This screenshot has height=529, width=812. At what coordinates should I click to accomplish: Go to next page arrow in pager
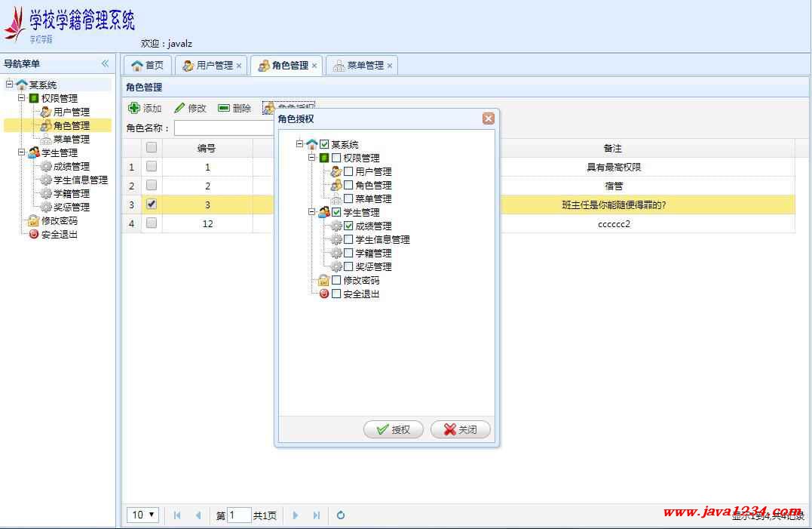pos(296,515)
